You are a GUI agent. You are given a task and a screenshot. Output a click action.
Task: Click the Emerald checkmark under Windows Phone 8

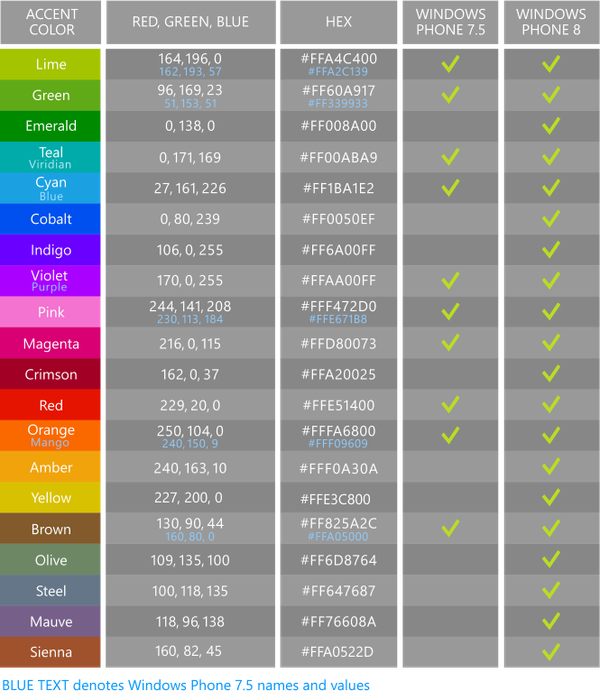550,126
